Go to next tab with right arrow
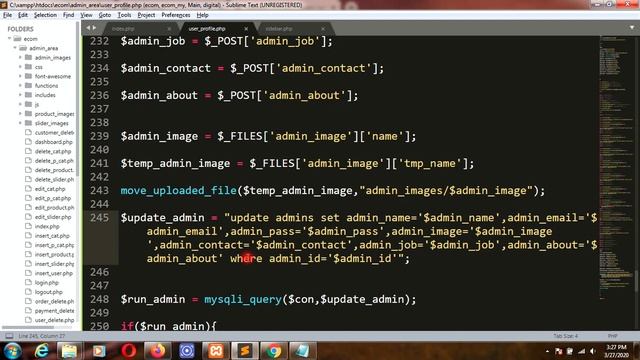Image resolution: width=640 pixels, height=360 pixels. click(x=94, y=28)
